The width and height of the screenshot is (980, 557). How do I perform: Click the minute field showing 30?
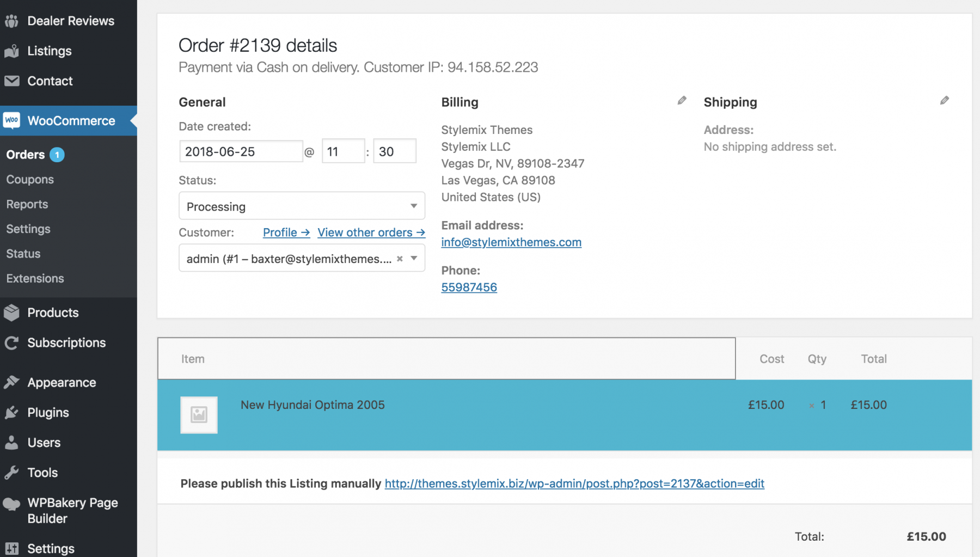pyautogui.click(x=395, y=151)
